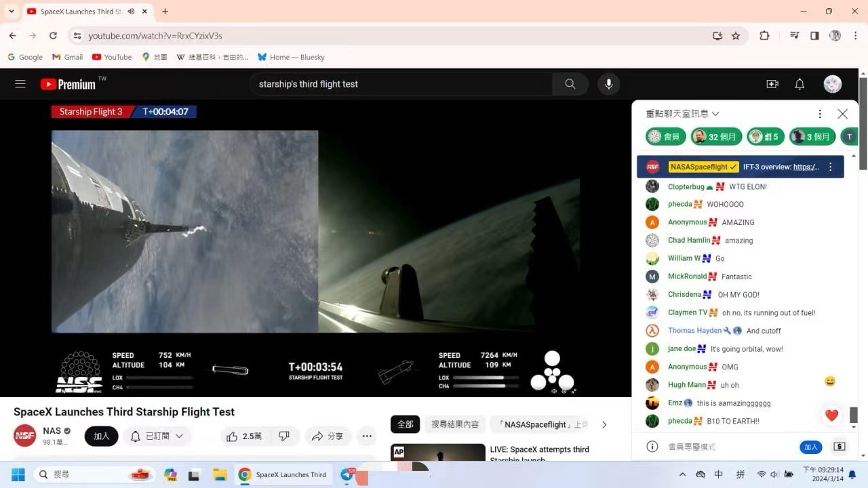Select the 全部 filter chip
This screenshot has height=488, width=868.
point(406,424)
